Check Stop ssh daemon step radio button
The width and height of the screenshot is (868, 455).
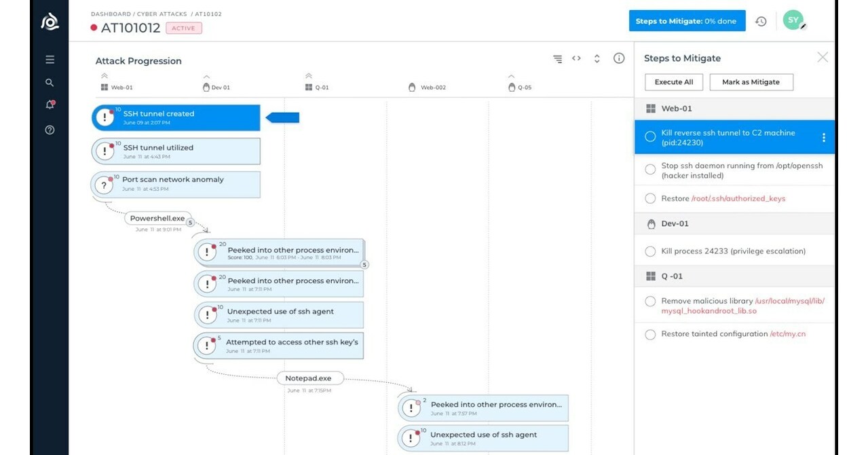(650, 168)
